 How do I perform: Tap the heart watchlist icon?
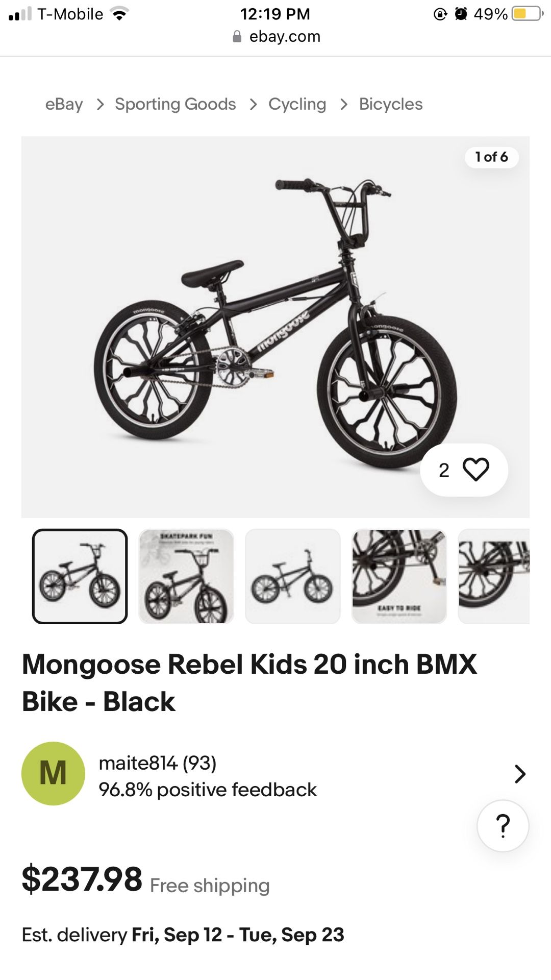(475, 470)
